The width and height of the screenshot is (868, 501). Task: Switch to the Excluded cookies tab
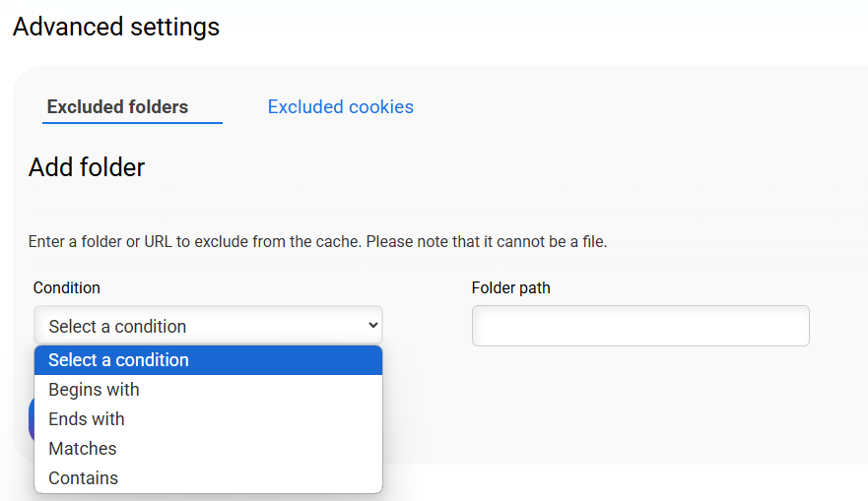point(340,107)
